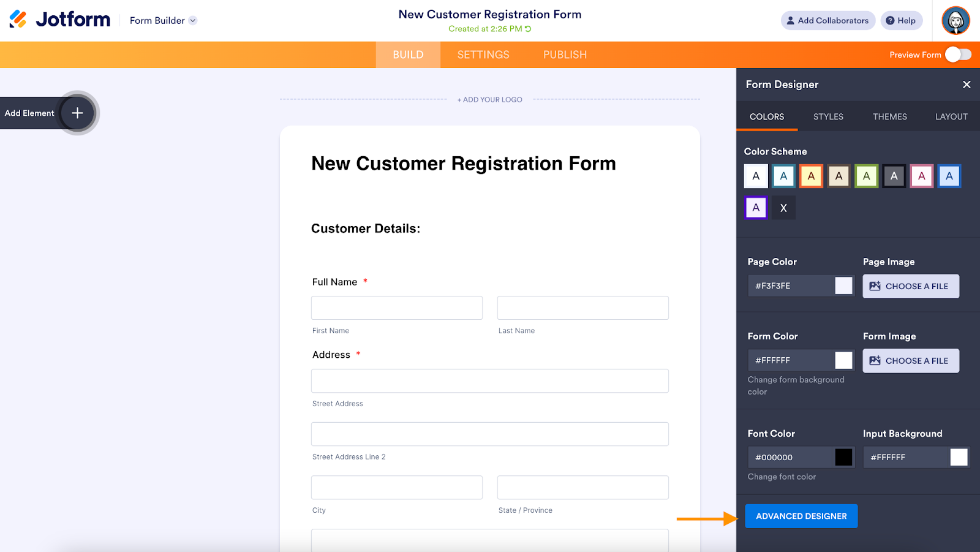Image resolution: width=980 pixels, height=552 pixels.
Task: Toggle the Preview Form switch
Action: [x=958, y=55]
